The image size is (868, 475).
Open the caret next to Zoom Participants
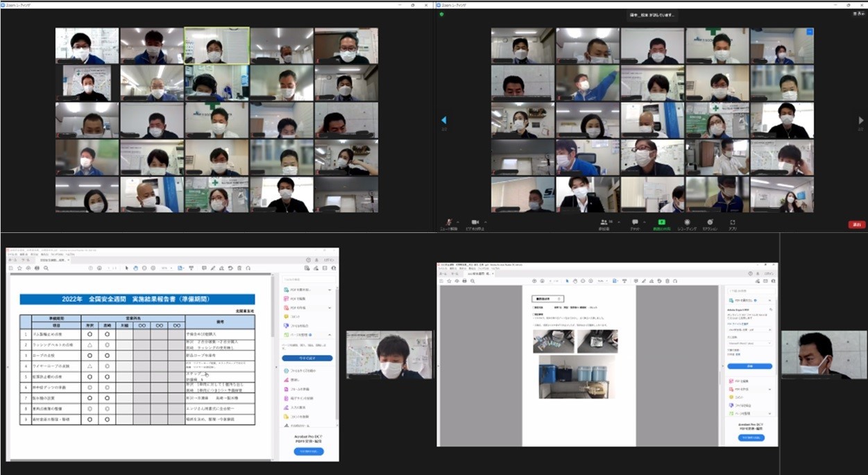point(619,221)
